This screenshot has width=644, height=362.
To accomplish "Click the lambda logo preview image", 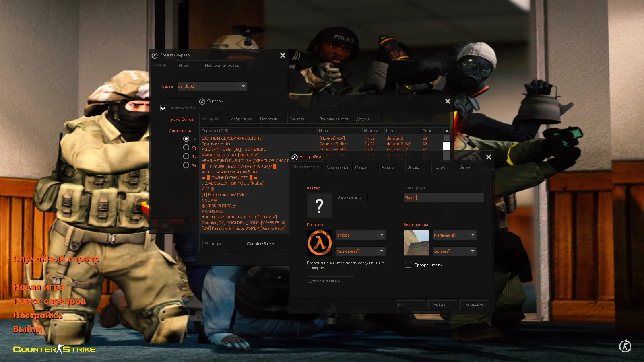I will (x=320, y=243).
